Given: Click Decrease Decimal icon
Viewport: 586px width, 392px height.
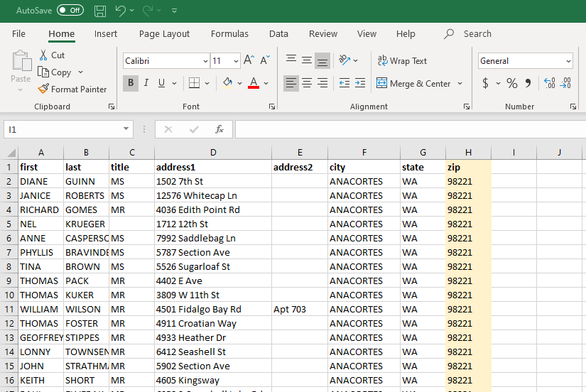Looking at the screenshot, I should point(565,83).
